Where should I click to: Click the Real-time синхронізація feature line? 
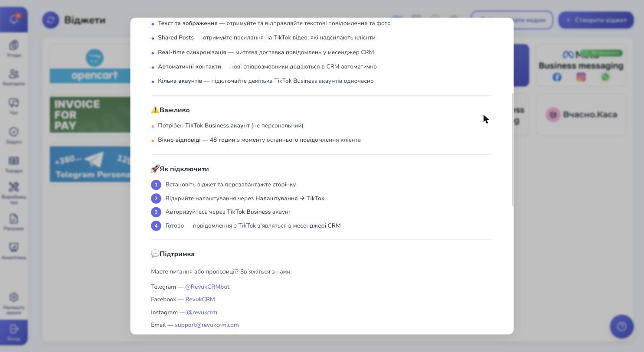(x=266, y=52)
